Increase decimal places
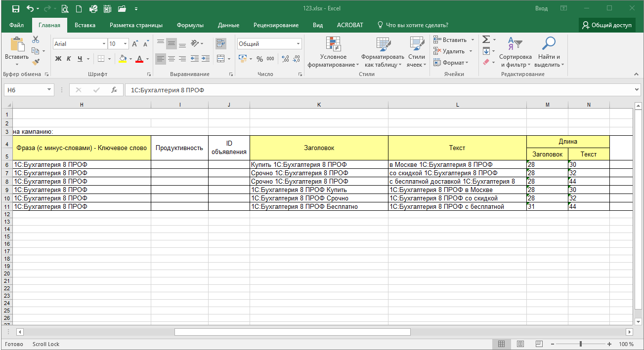The height and width of the screenshot is (350, 644). [x=285, y=59]
